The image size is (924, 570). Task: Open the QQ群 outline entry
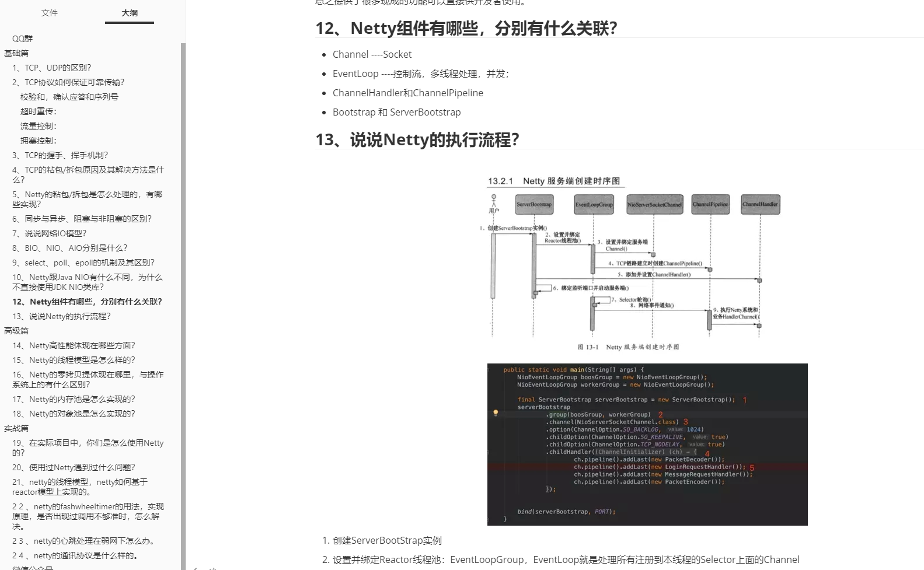click(23, 39)
